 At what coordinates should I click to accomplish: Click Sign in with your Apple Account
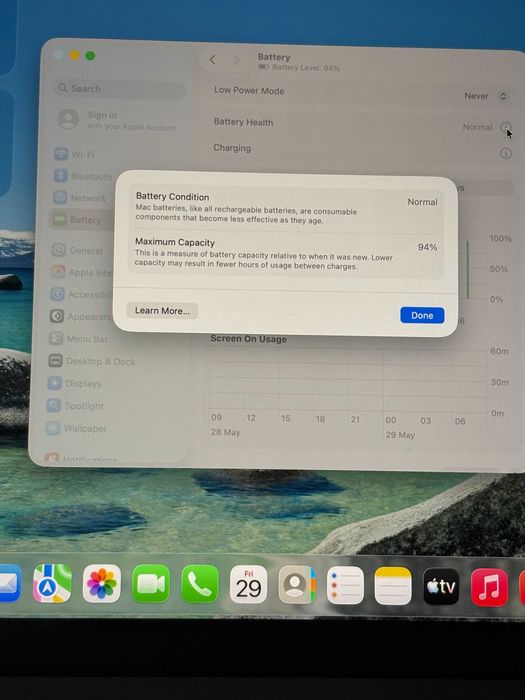(x=117, y=121)
